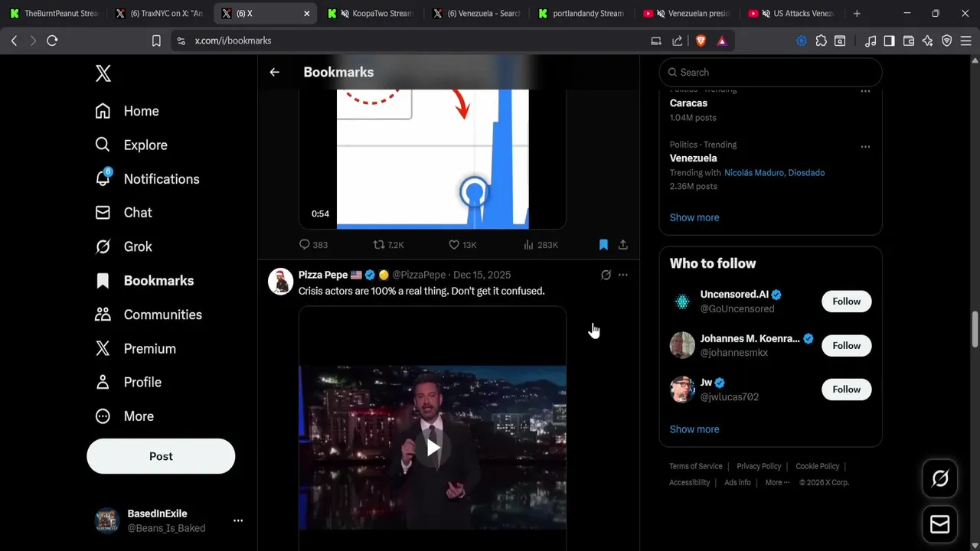Show more Who to follow suggestions

pyautogui.click(x=694, y=429)
